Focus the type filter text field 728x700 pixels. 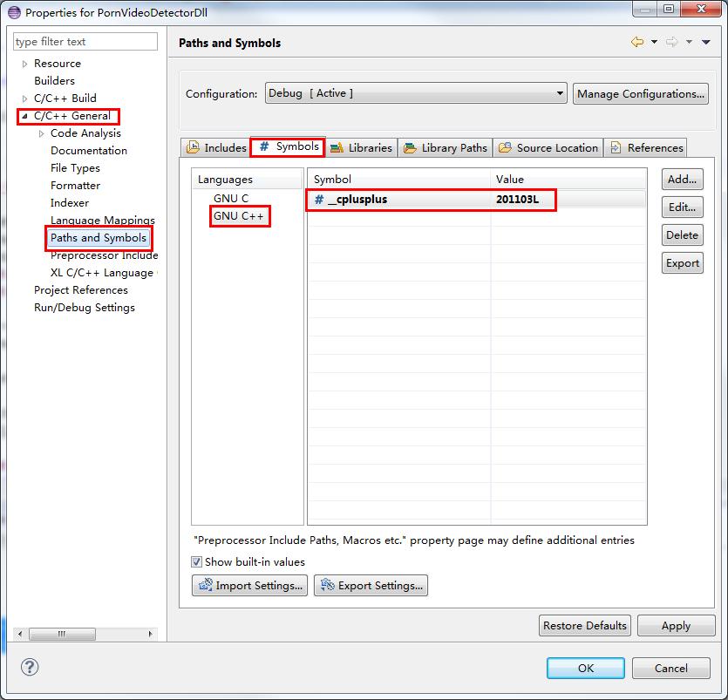click(x=85, y=41)
